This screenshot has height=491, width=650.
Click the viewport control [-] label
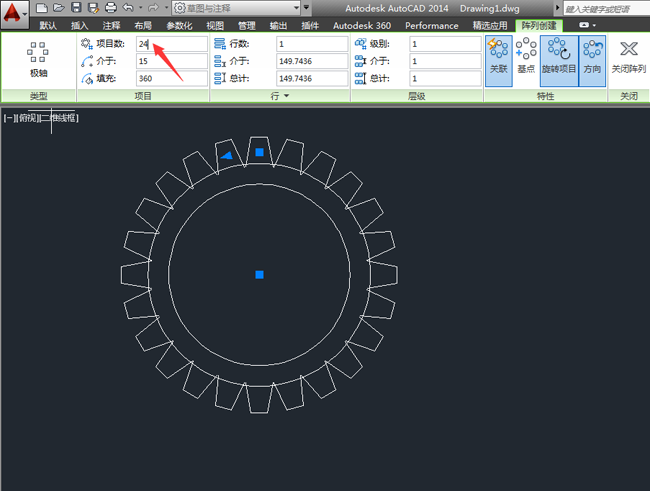coord(8,118)
